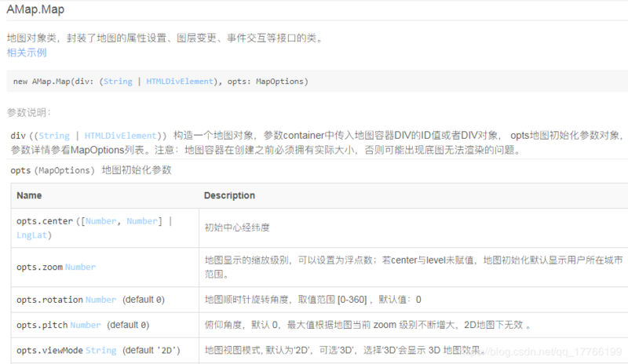Click Number link next to opts.rotation
Screen dimensions: 628x364
pos(100,300)
